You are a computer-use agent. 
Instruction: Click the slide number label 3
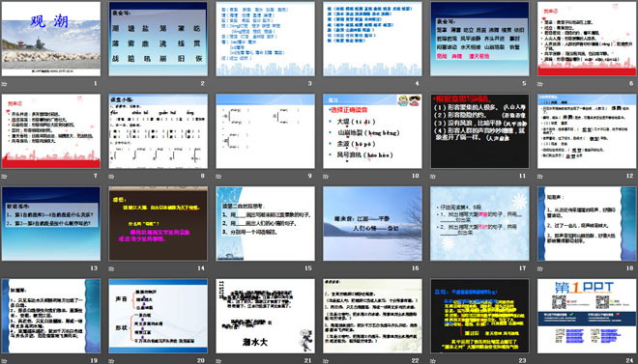pyautogui.click(x=309, y=84)
